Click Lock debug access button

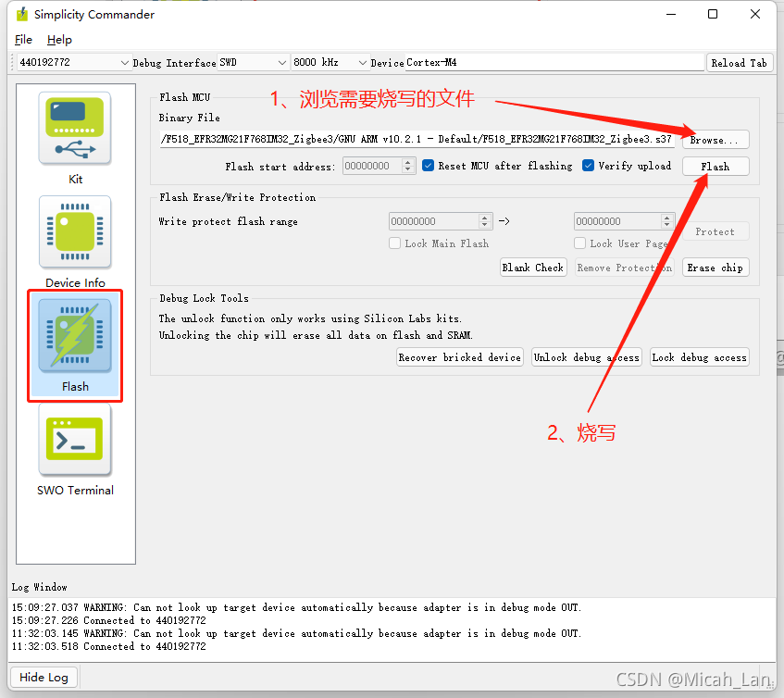coord(700,357)
